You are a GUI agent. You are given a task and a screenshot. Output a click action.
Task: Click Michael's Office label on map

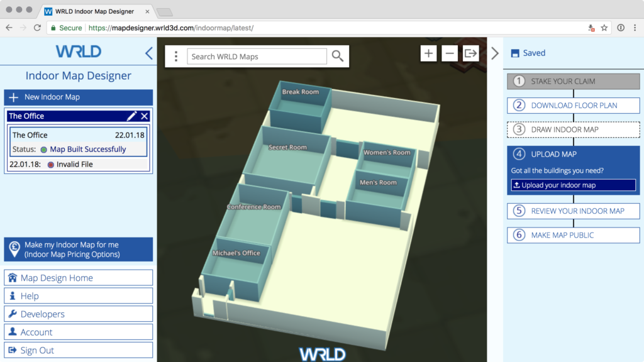point(236,253)
